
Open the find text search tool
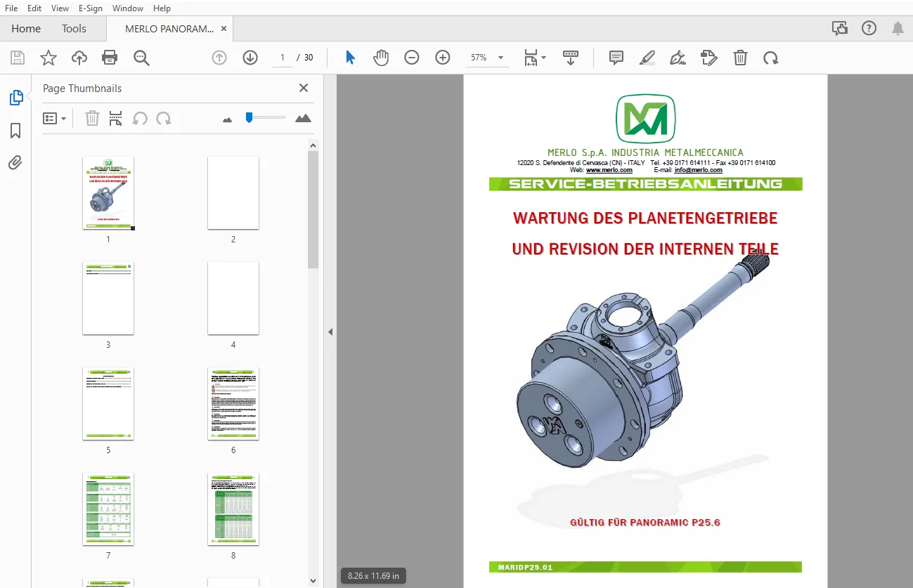(141, 58)
